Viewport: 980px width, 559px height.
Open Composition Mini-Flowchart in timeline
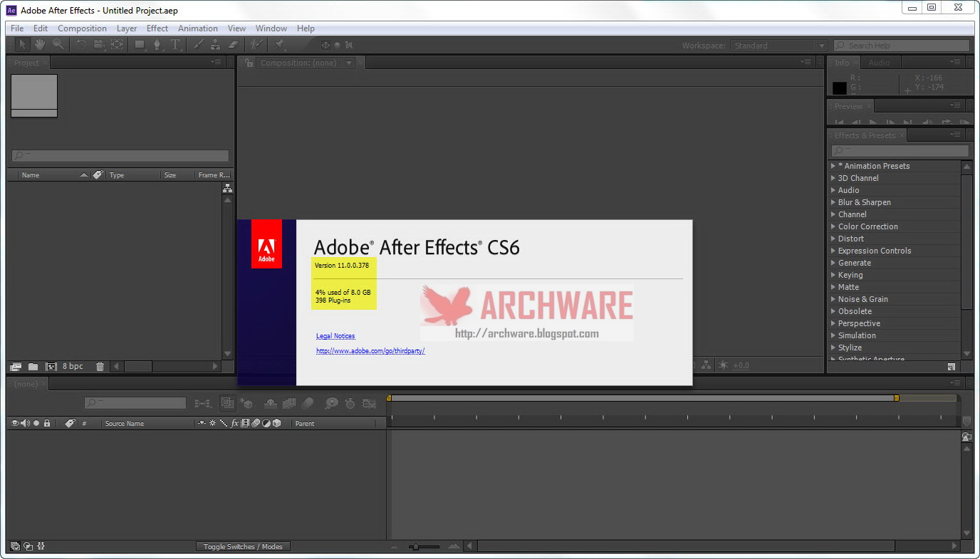tap(203, 403)
